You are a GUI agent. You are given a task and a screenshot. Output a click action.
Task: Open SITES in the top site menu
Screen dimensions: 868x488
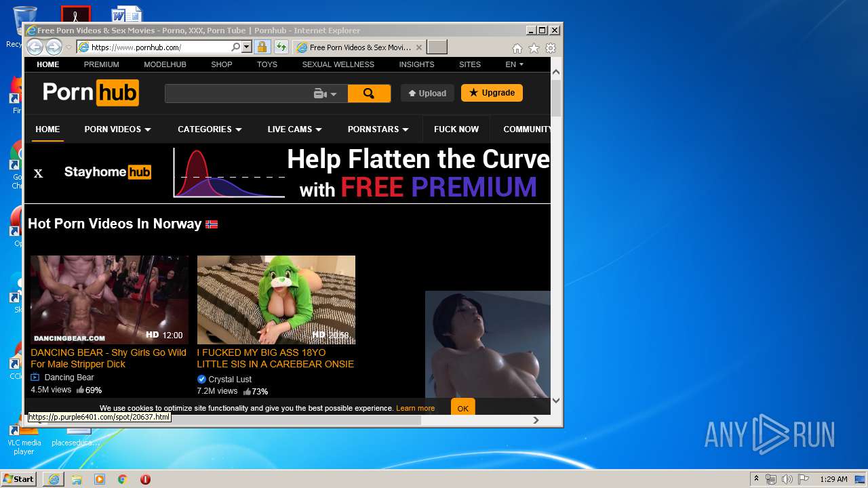[470, 64]
